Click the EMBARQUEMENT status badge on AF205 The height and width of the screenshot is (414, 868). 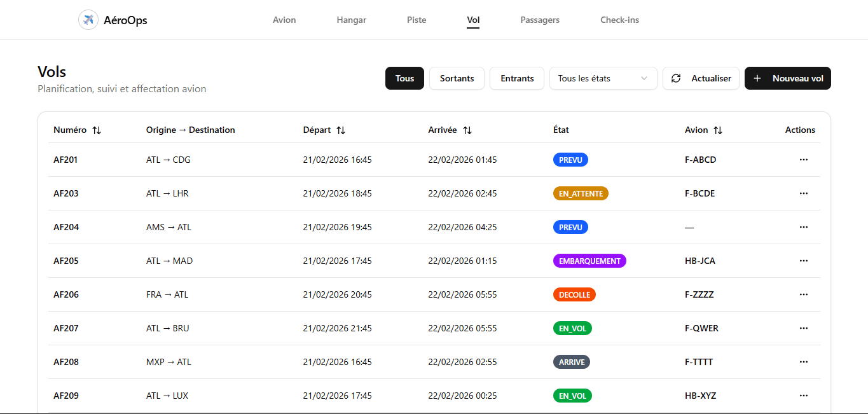(x=589, y=261)
